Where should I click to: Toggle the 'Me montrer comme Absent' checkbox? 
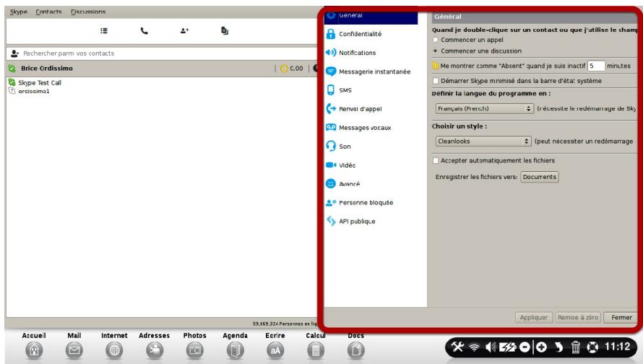[x=436, y=66]
